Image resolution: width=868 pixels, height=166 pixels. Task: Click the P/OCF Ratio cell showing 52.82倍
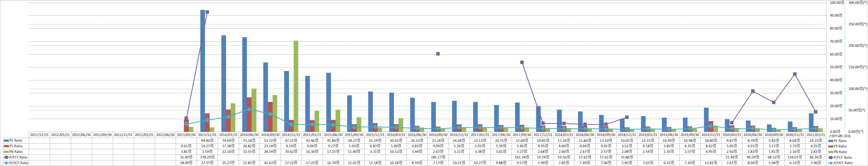pos(249,163)
